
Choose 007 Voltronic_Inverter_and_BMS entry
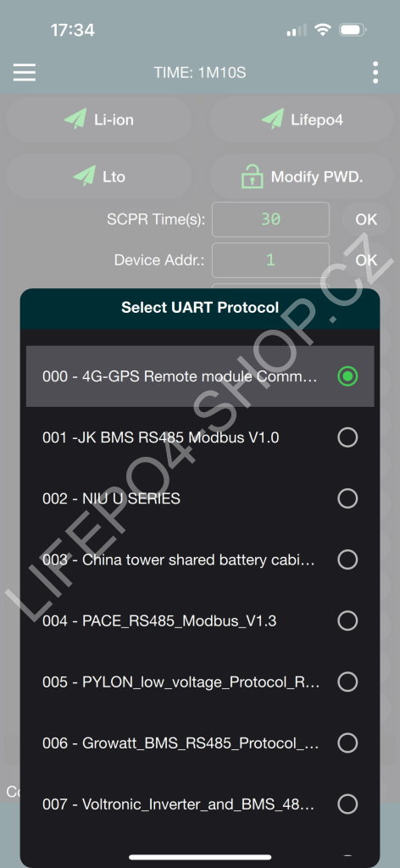[x=200, y=804]
